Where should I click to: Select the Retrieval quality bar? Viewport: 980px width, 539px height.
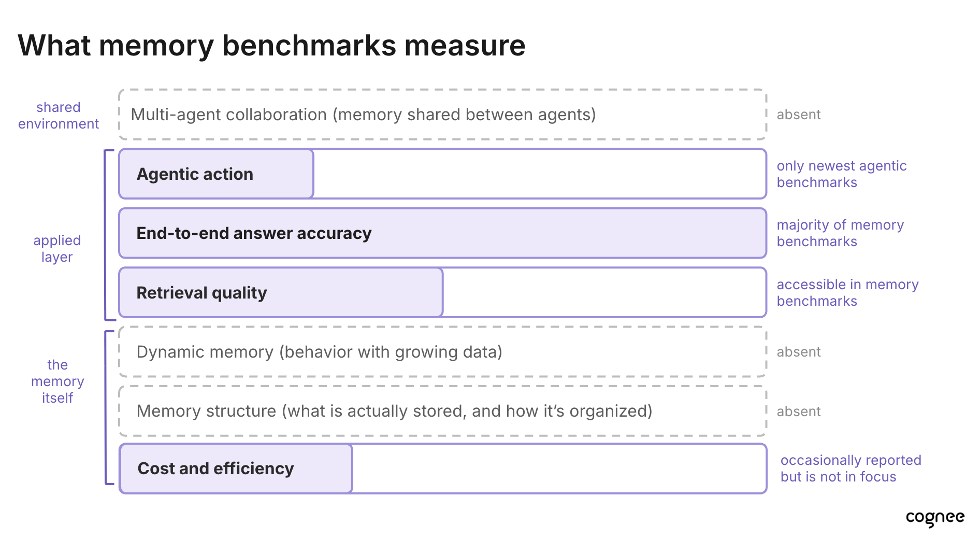[x=281, y=292]
